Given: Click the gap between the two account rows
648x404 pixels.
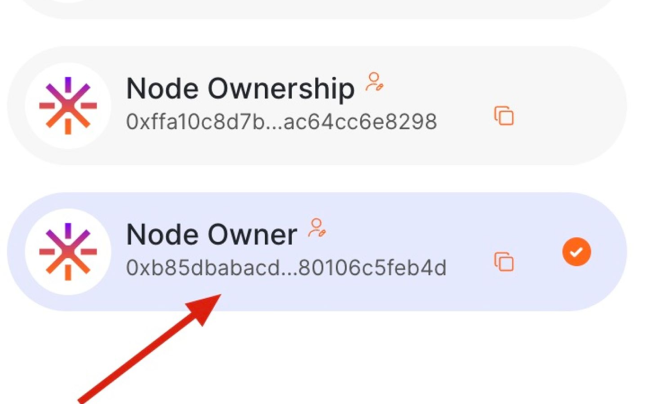Looking at the screenshot, I should click(320, 179).
